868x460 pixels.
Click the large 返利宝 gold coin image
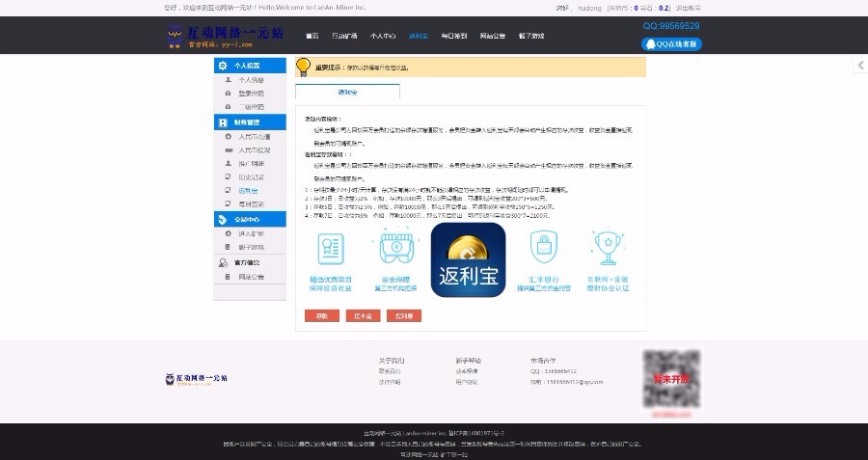469,260
